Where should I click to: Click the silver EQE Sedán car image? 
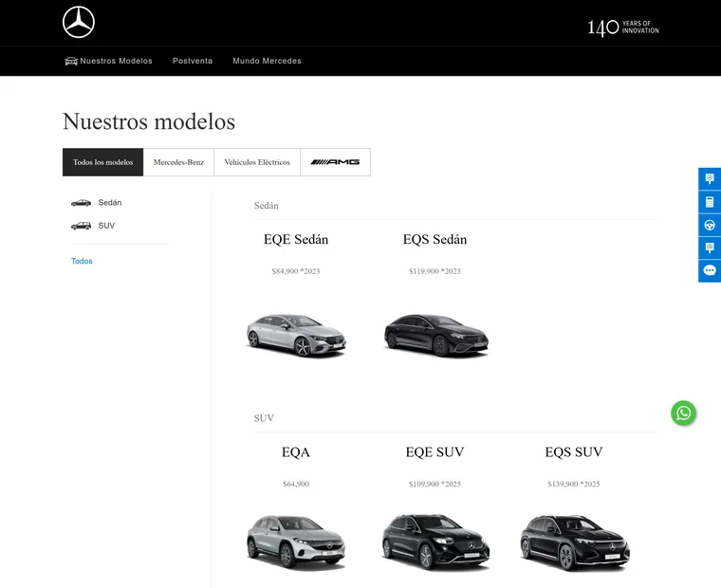point(296,335)
